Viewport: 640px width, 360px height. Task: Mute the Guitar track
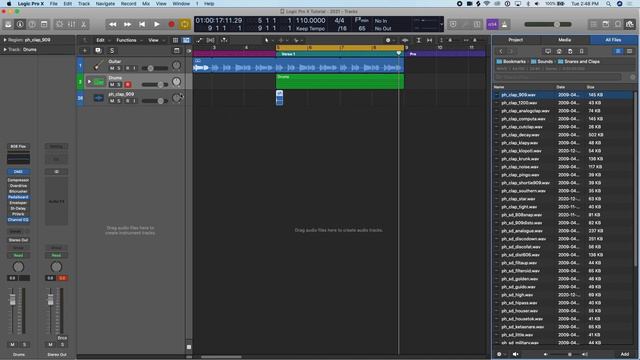tap(112, 68)
